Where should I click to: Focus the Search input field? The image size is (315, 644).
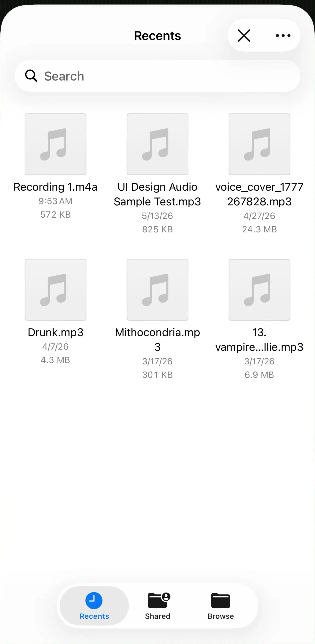pos(157,76)
